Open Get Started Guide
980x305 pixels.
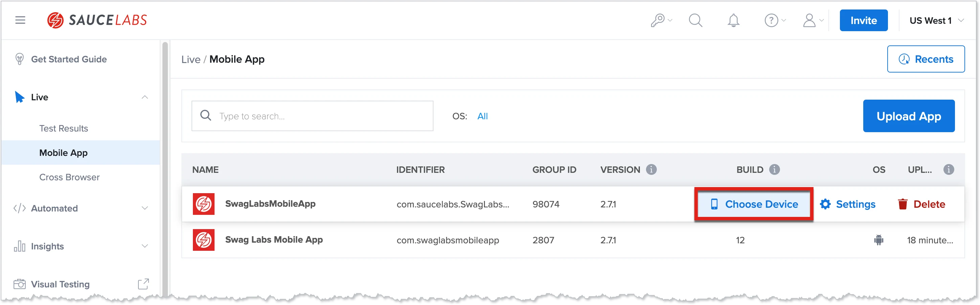click(x=69, y=59)
